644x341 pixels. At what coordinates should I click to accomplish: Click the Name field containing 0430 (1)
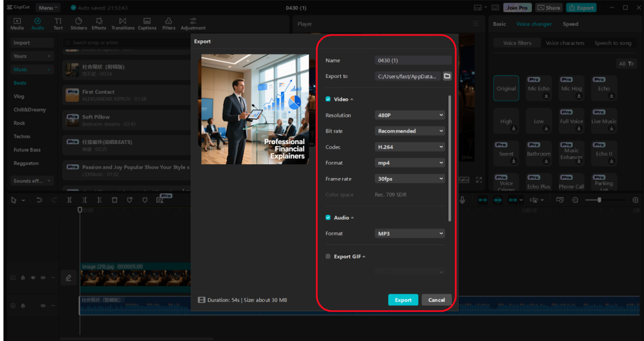[413, 60]
